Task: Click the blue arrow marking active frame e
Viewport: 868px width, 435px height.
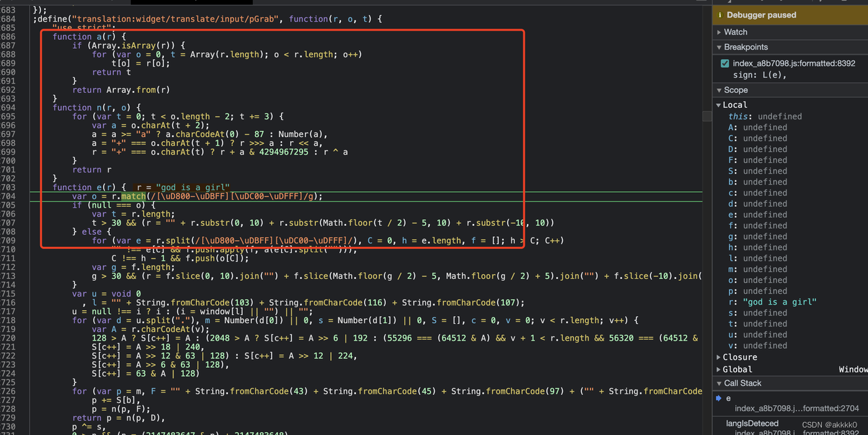Action: [x=718, y=398]
